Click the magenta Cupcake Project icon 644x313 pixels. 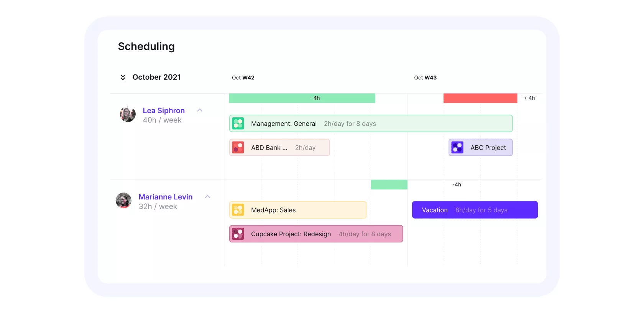[x=238, y=234]
